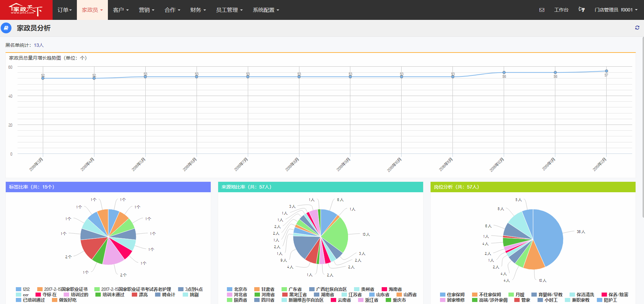The image size is (644, 304).
Task: Toggle the 3点到4点 legend entry
Action: pos(191,289)
